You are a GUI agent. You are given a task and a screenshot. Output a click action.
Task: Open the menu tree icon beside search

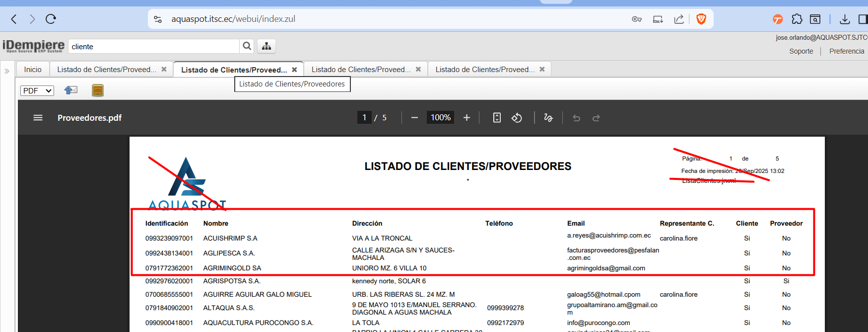point(267,46)
